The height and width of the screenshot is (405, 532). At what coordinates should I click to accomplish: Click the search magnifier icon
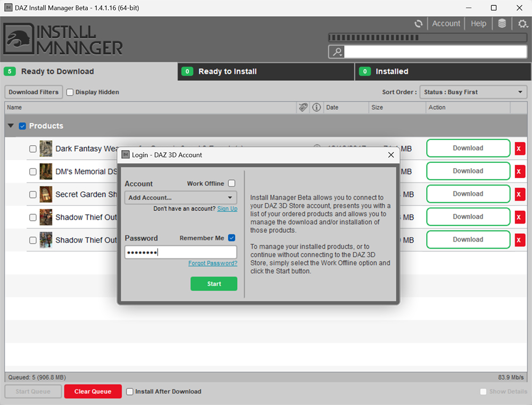pos(337,52)
